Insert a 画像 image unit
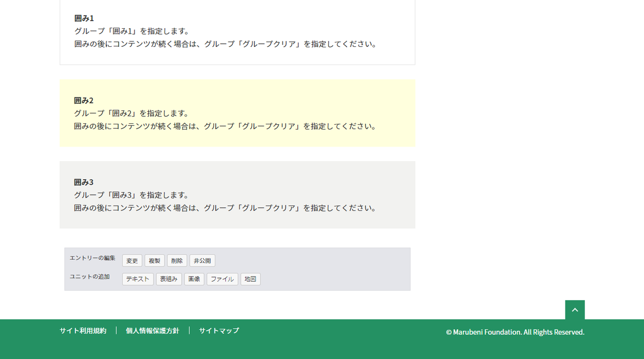Image resolution: width=644 pixels, height=359 pixels. click(194, 279)
